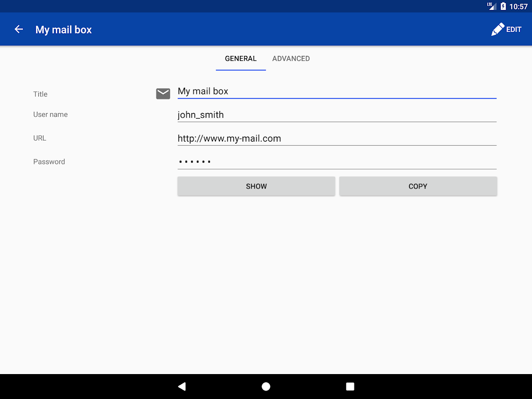Click the 'Password' label text

click(x=49, y=162)
